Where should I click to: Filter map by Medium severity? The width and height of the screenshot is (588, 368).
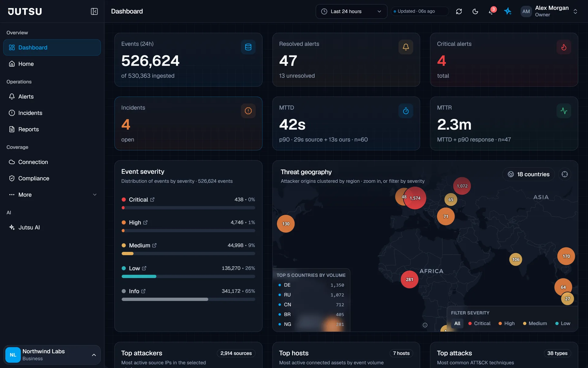(x=535, y=324)
